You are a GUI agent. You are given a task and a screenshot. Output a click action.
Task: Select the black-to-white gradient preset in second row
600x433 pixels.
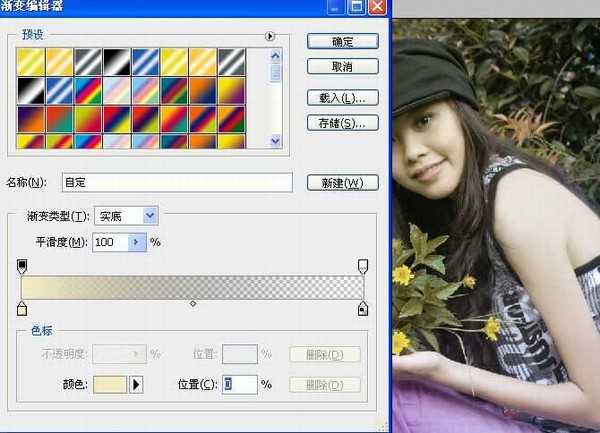click(x=29, y=90)
